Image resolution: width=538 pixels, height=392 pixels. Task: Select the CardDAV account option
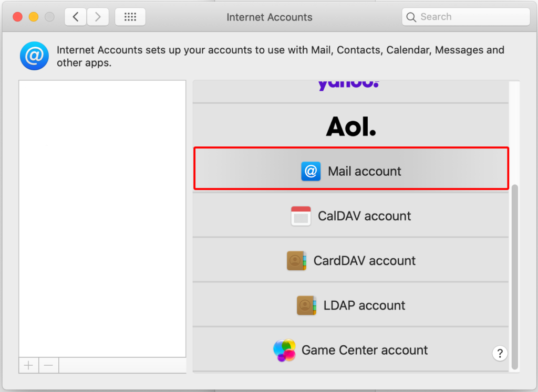click(x=350, y=260)
